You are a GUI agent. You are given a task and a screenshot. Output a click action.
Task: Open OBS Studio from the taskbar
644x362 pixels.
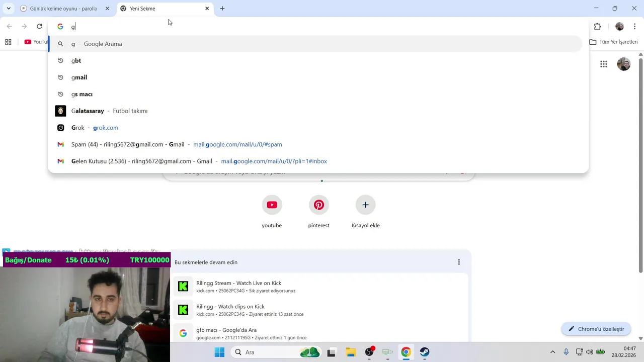point(369,352)
